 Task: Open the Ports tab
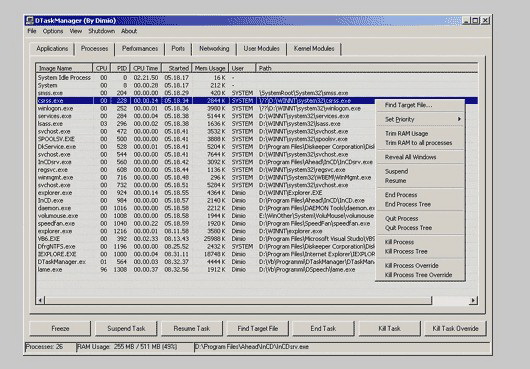click(x=178, y=49)
